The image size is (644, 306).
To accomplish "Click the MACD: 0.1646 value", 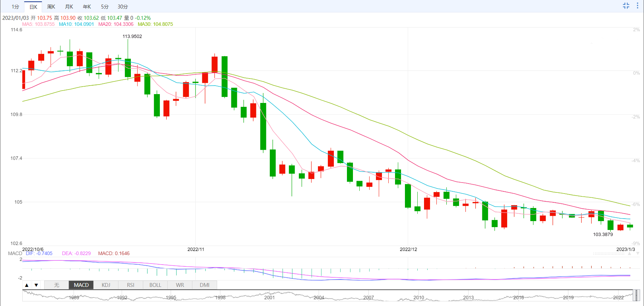I will point(114,253).
